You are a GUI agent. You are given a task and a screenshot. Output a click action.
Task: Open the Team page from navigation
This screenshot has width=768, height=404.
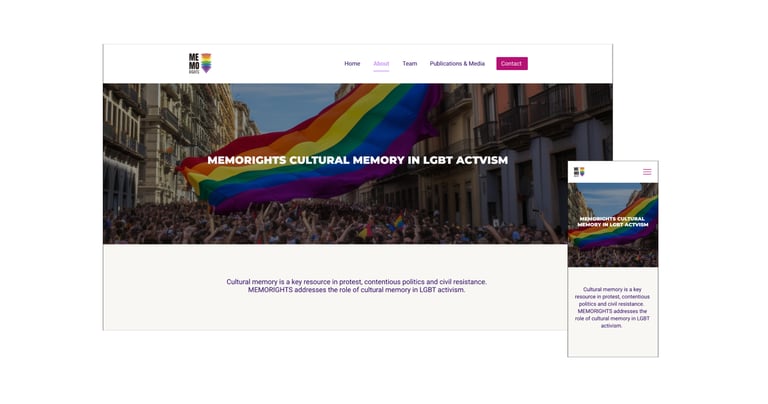410,64
